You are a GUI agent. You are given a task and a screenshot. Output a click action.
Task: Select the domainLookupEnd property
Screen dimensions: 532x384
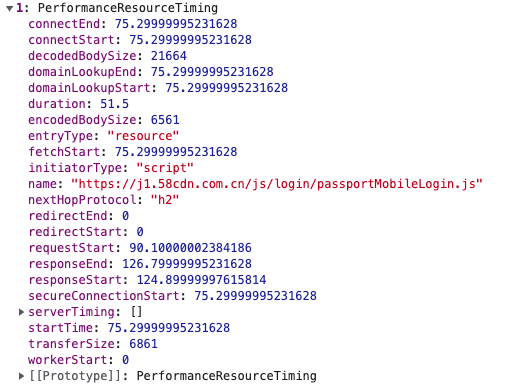pos(82,72)
